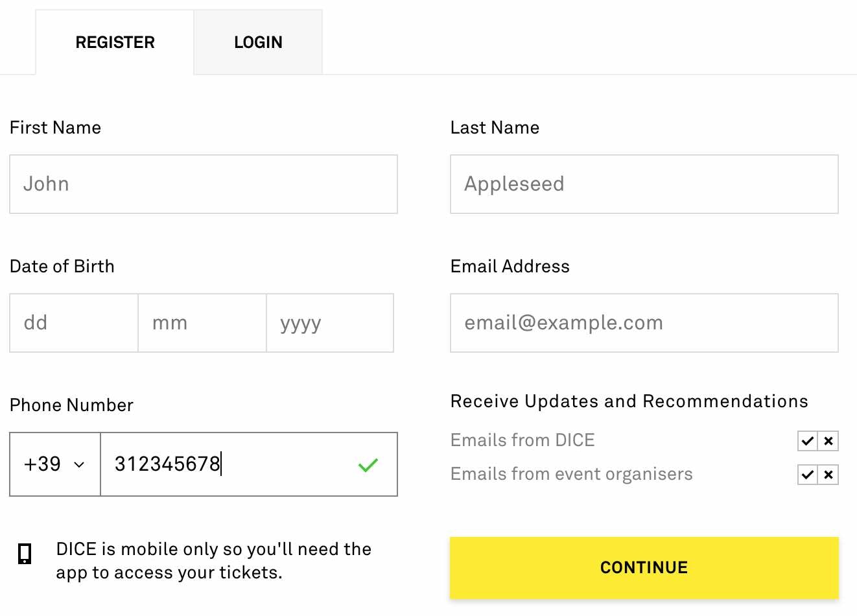Focus the Last Name field
The width and height of the screenshot is (857, 616).
pyautogui.click(x=644, y=184)
